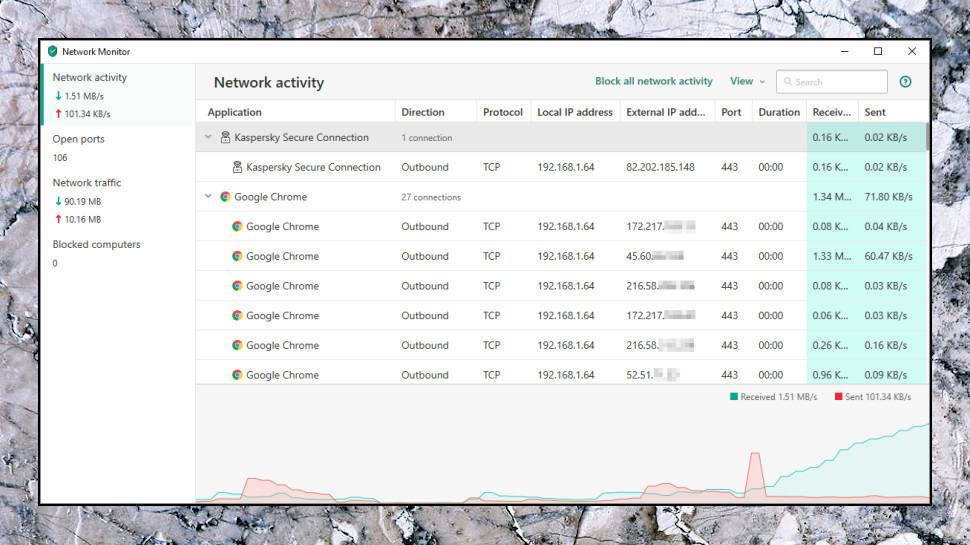Sort by External IP address column header
Image resolution: width=970 pixels, height=545 pixels.
(666, 112)
